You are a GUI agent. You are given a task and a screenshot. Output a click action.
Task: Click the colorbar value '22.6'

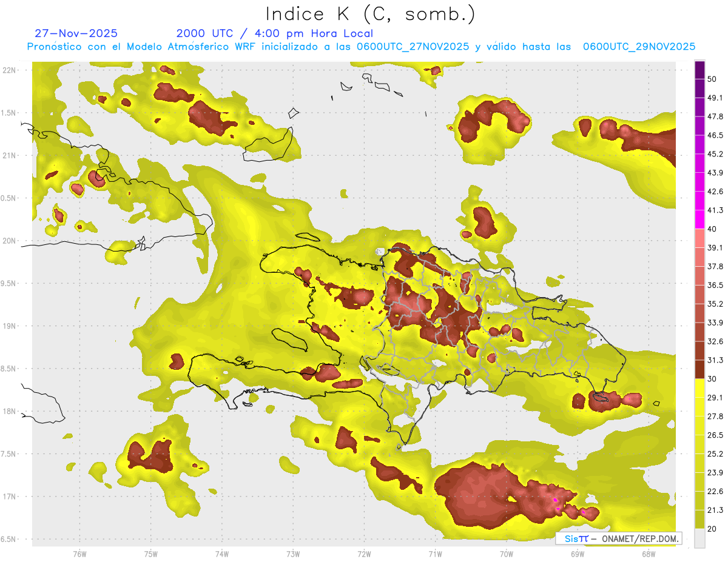pyautogui.click(x=715, y=492)
